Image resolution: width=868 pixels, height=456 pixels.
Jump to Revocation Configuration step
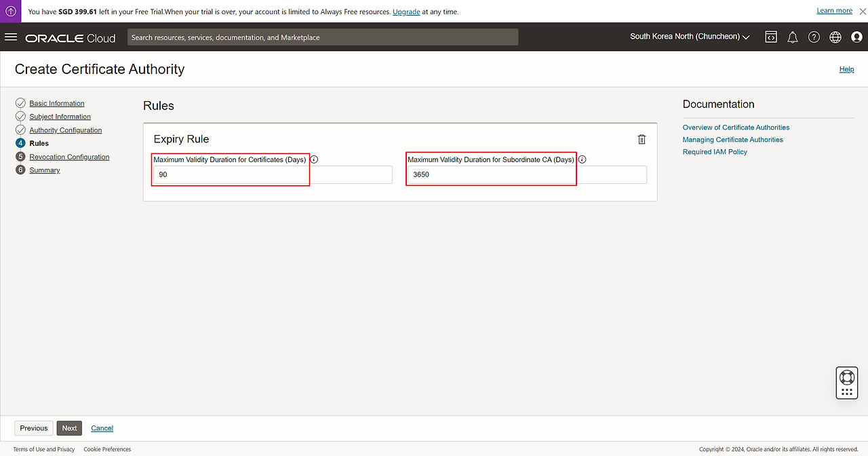[x=69, y=157]
